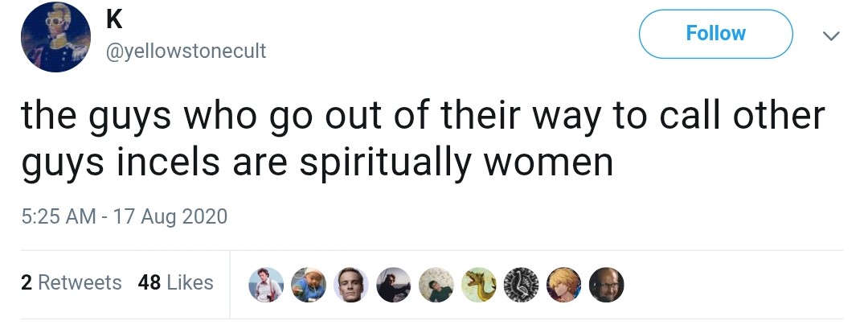The width and height of the screenshot is (868, 329).
Task: View the 48 Likes list
Action: click(175, 282)
